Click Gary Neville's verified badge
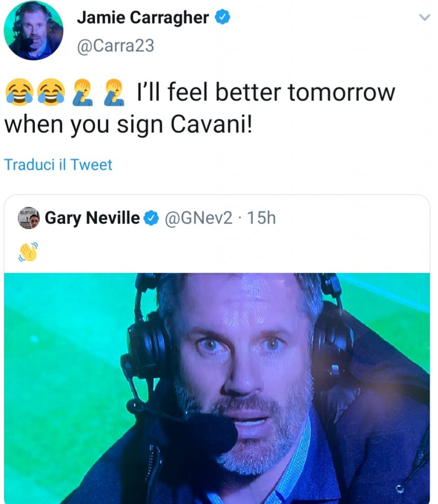Viewport: 438px width, 504px height. [152, 218]
